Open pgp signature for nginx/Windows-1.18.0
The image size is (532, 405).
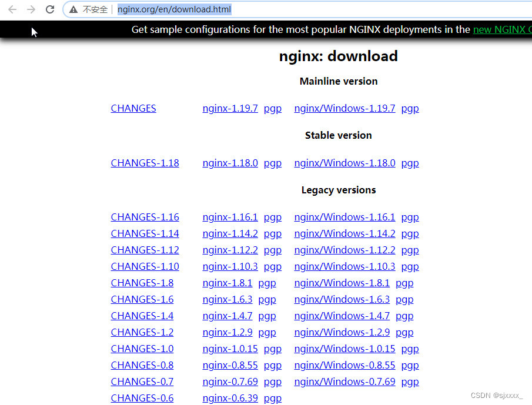[x=410, y=163]
